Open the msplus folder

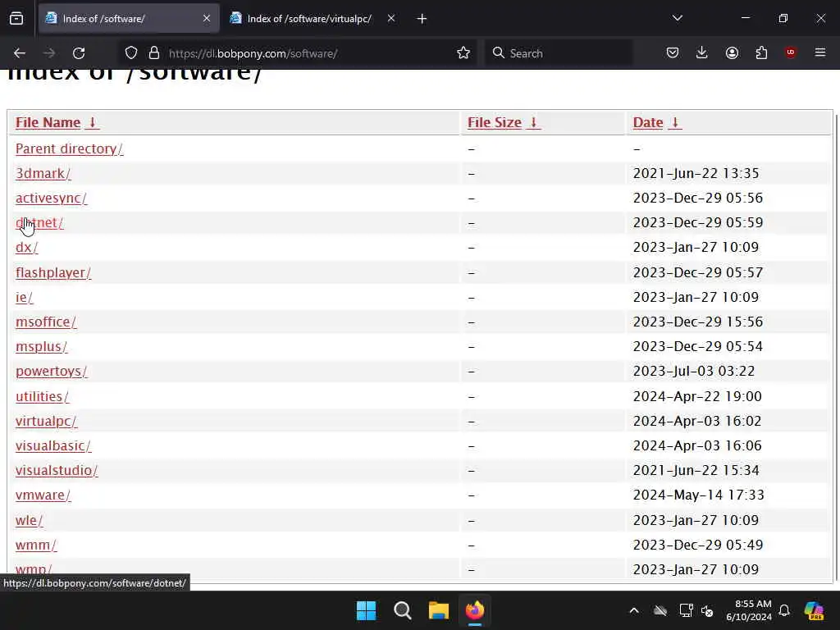[41, 347]
